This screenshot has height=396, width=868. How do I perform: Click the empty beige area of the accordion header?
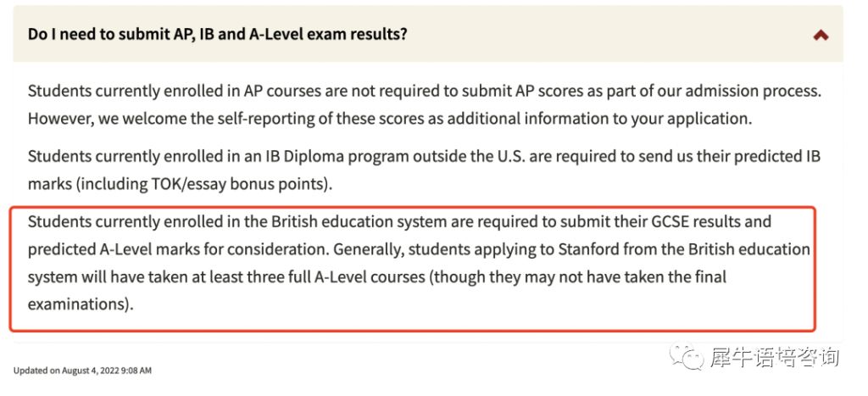(609, 34)
